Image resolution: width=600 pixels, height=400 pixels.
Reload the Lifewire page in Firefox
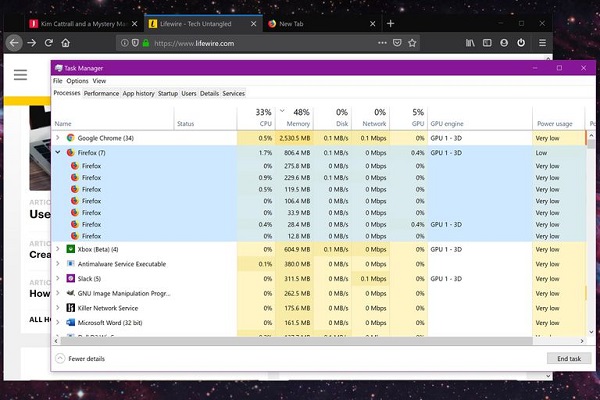tap(49, 43)
